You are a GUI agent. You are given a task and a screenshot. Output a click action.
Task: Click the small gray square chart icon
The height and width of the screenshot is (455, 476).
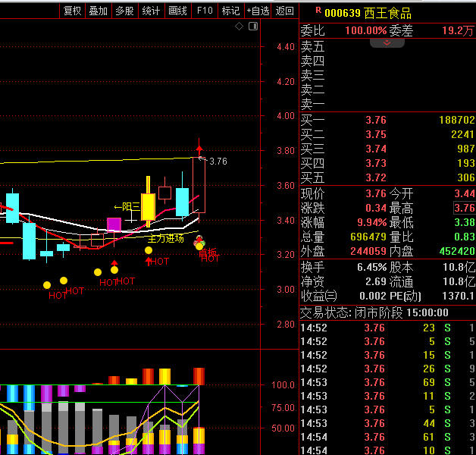click(x=253, y=27)
